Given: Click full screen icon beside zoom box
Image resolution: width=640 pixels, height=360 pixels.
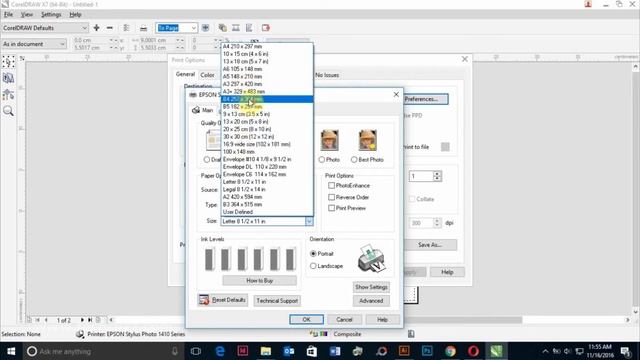Looking at the screenshot, I should tap(205, 28).
